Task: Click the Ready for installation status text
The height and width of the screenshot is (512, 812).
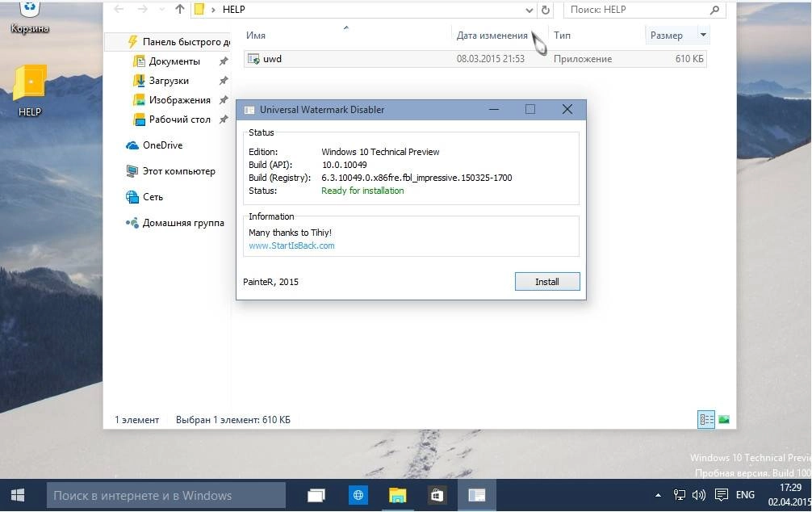Action: [362, 191]
